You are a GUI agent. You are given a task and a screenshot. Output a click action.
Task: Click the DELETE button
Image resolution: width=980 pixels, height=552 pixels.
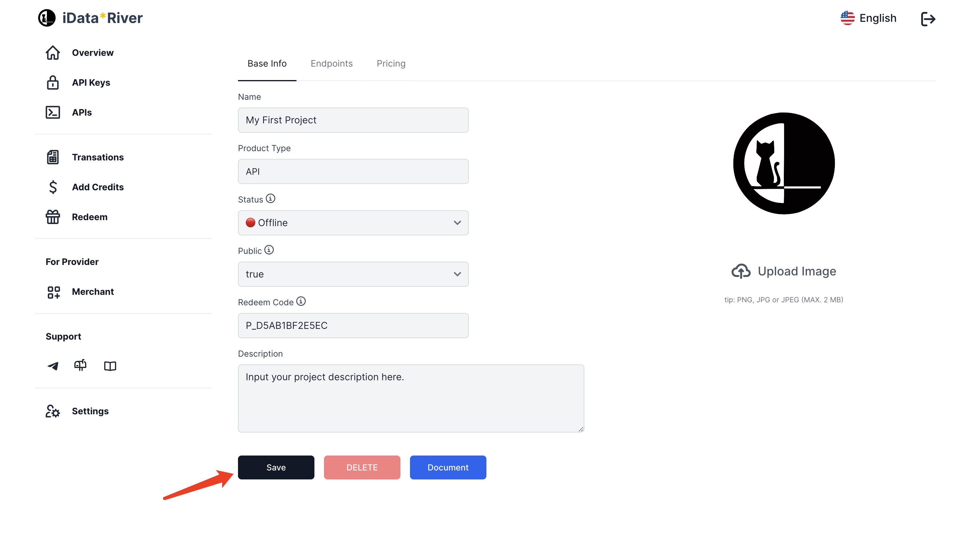tap(362, 467)
